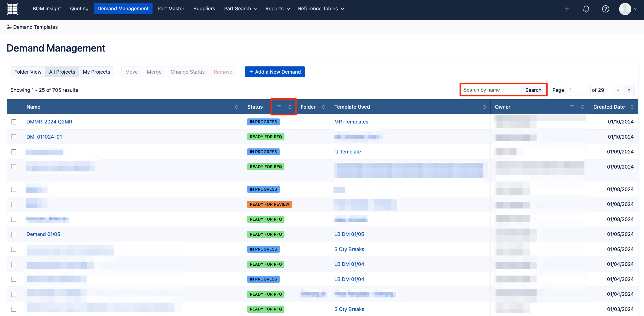
Task: Switch to All Projects tab
Action: coord(62,72)
